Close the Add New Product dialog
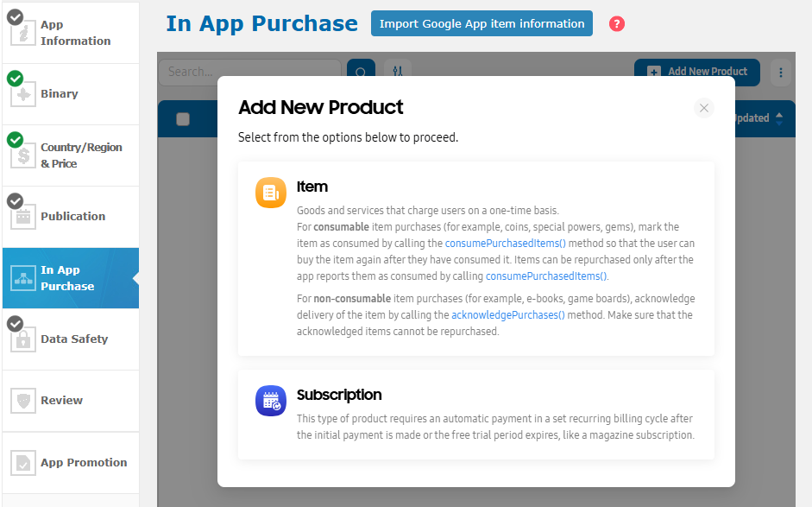Image resolution: width=812 pixels, height=507 pixels. pos(703,108)
